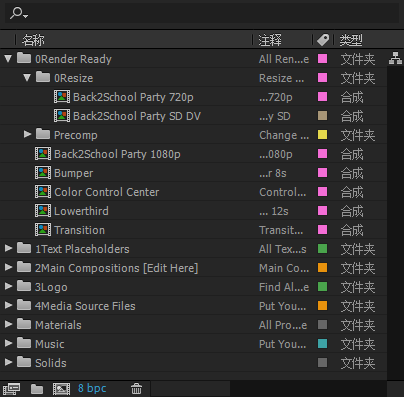Open the Interpret Footage button
The height and width of the screenshot is (397, 404).
tap(11, 389)
